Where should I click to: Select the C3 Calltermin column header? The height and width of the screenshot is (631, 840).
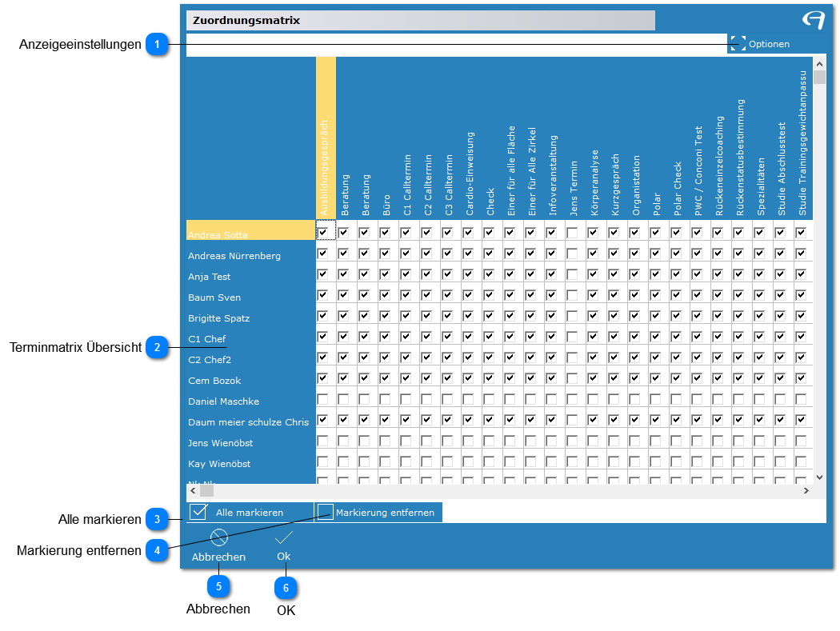coord(450,138)
